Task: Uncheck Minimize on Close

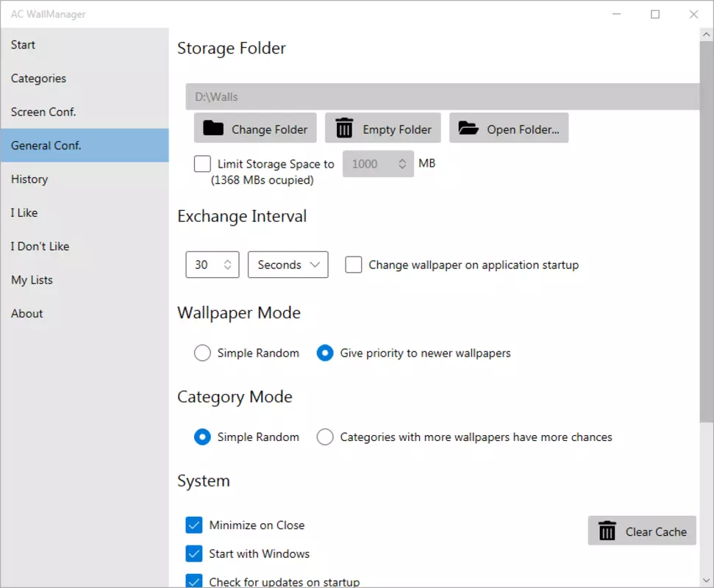Action: (x=194, y=526)
